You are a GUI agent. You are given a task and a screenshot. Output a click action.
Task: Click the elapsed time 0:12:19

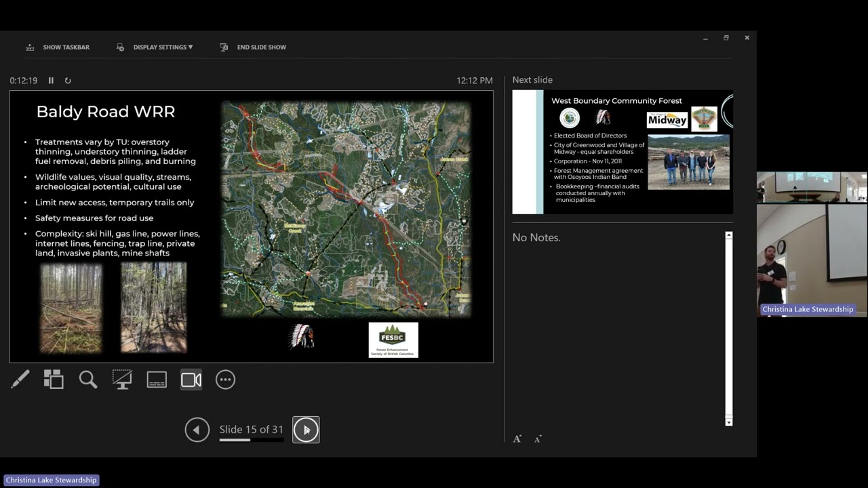tap(23, 81)
